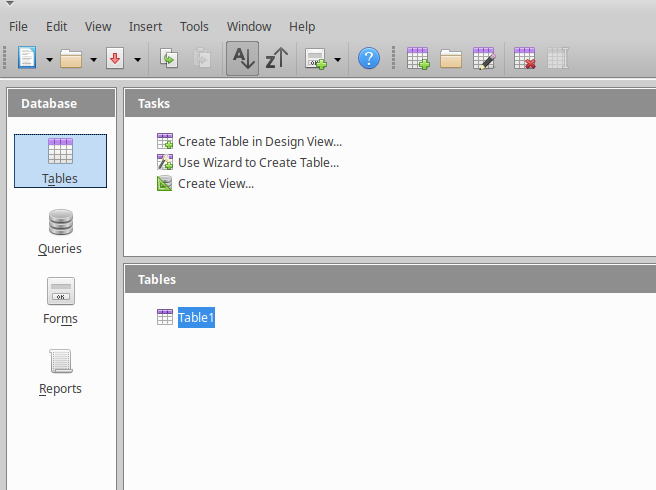Click New Table Design toolbar icon

(x=418, y=58)
